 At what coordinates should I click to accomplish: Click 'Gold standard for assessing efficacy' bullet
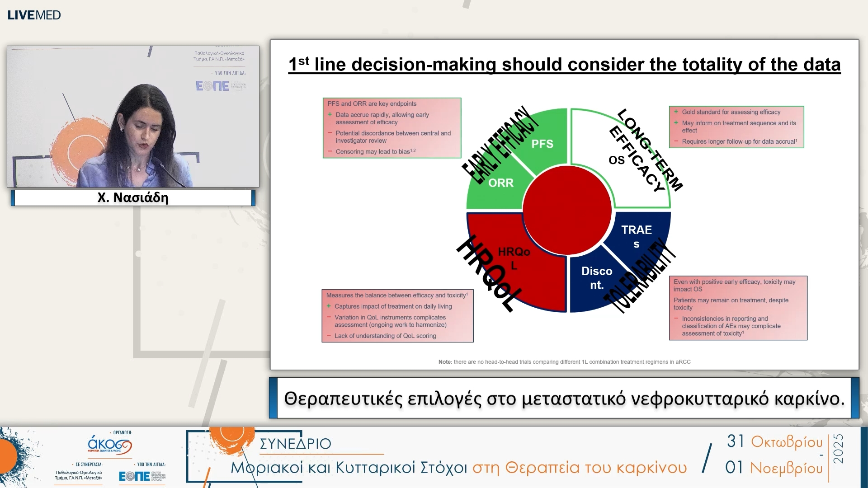(x=731, y=112)
